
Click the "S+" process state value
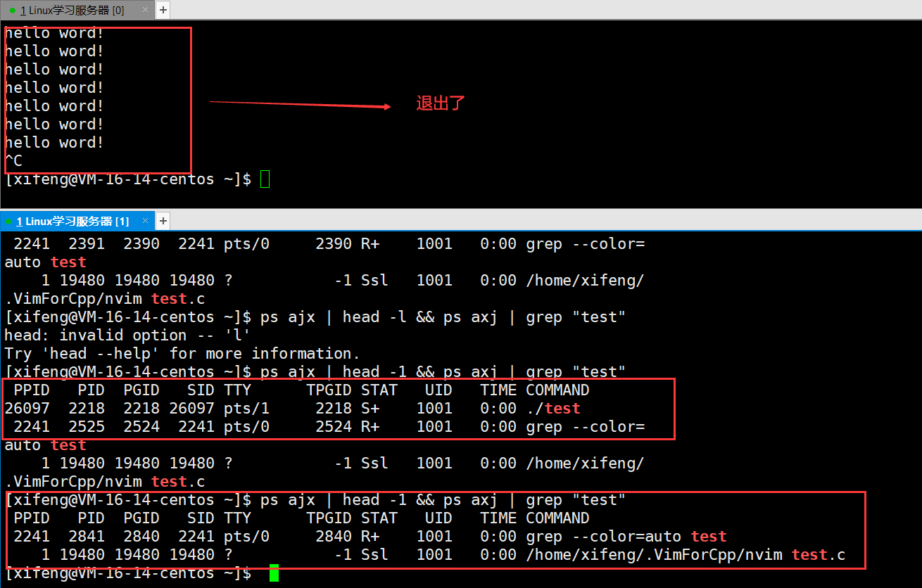[370, 409]
